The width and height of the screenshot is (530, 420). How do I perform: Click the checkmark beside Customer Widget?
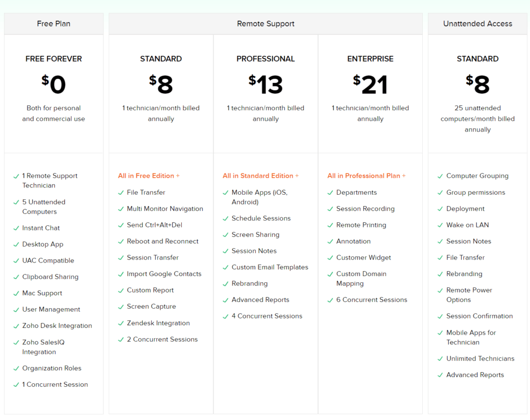click(x=330, y=258)
